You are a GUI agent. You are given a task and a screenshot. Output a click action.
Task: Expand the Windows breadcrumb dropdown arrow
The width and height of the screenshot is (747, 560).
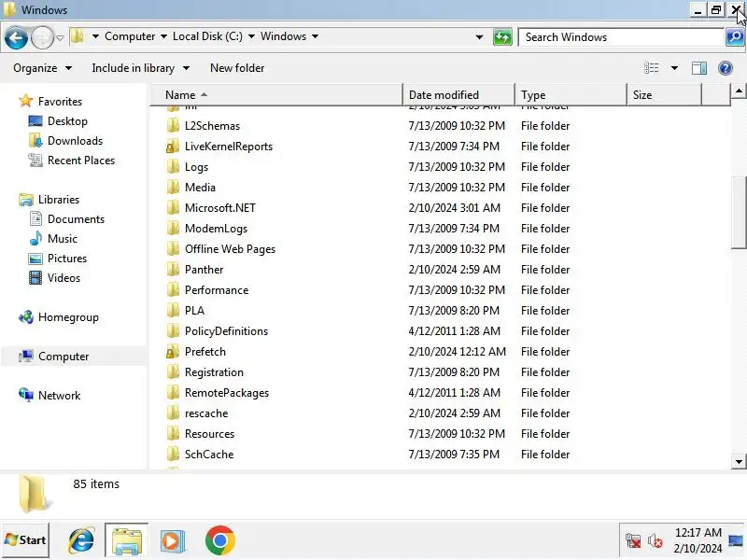pyautogui.click(x=315, y=36)
